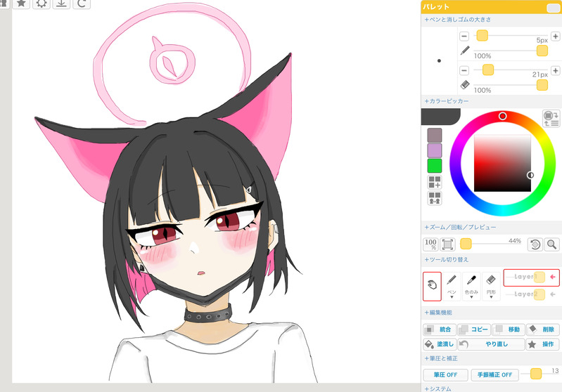Click the star icon in the top toolbar
The image size is (562, 392).
pos(21,4)
